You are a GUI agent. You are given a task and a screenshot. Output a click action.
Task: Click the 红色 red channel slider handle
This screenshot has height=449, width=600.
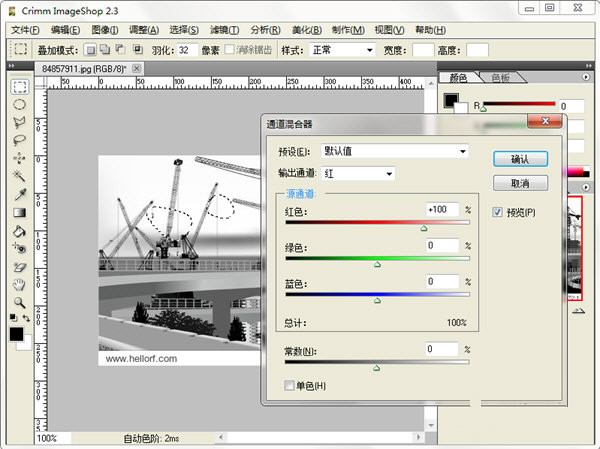click(x=424, y=228)
